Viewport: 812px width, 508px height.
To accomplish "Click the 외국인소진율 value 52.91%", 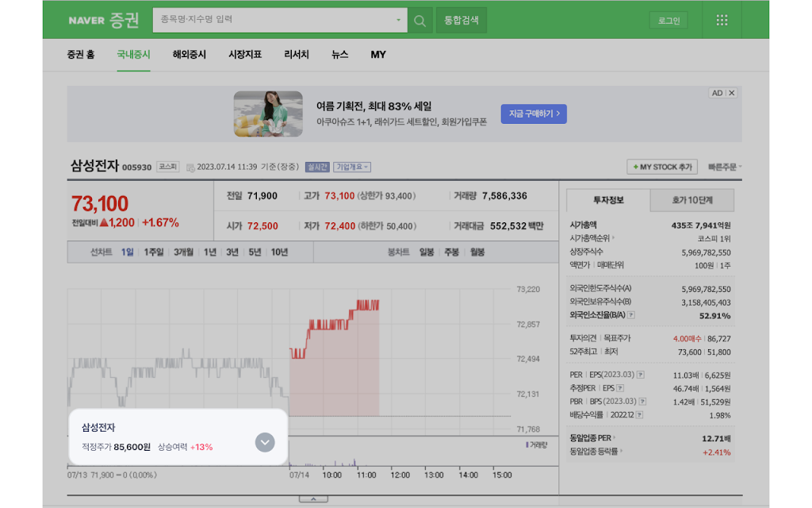I will (714, 316).
